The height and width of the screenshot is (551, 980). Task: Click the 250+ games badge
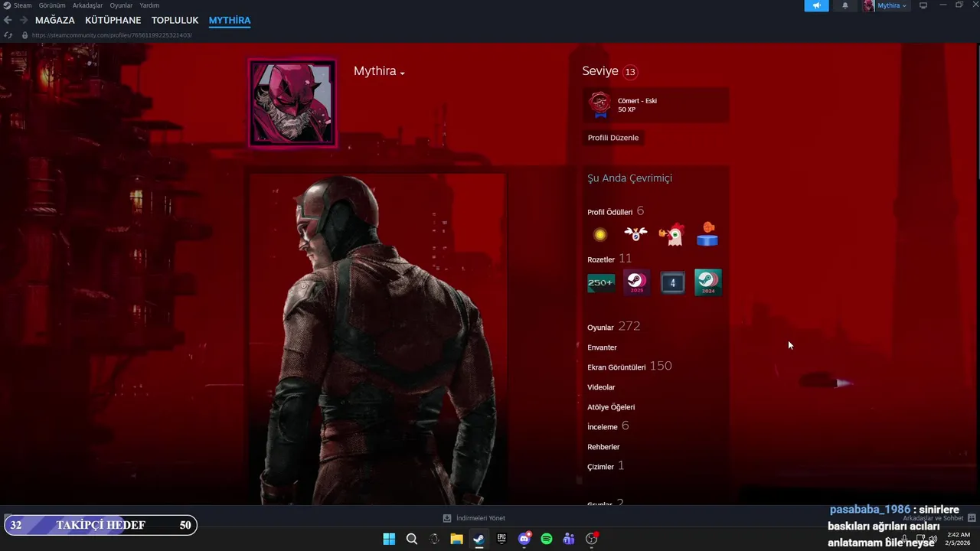[600, 282]
